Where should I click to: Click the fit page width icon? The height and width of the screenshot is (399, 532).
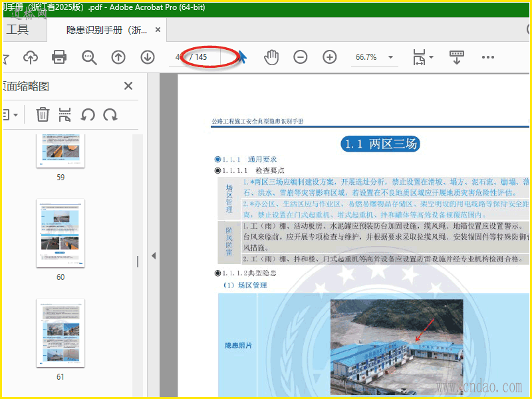tap(419, 57)
